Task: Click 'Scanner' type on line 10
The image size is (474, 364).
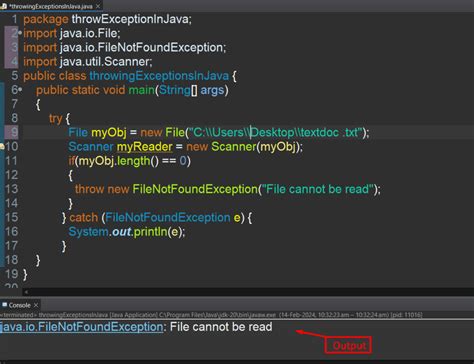Action: coord(91,147)
